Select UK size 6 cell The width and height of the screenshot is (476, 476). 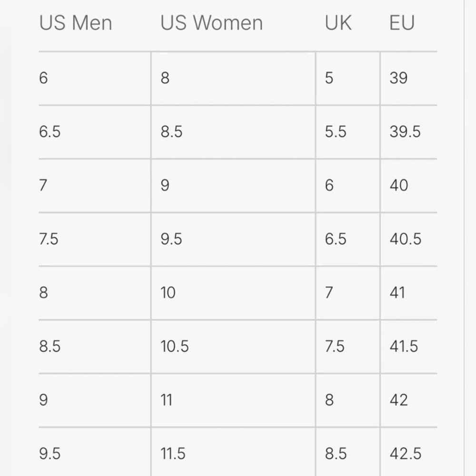click(348, 186)
